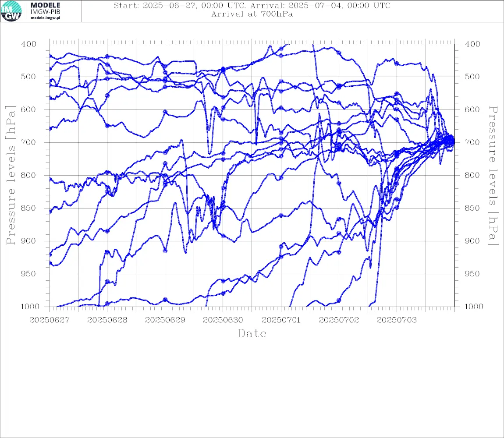Viewport: 504px width, 438px height.
Task: Click the IMGW-PIB label
Action: tap(45, 12)
